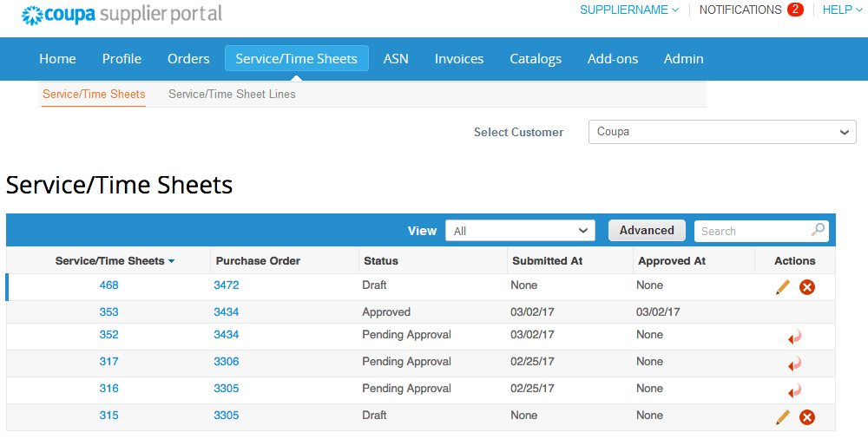Sort by Service/Time Sheets column header
The image size is (868, 439).
[115, 261]
